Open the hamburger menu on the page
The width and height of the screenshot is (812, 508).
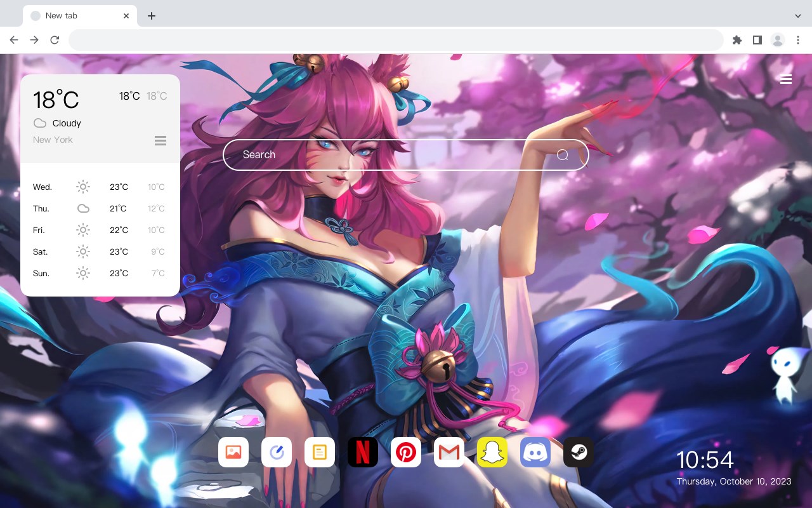pos(786,79)
